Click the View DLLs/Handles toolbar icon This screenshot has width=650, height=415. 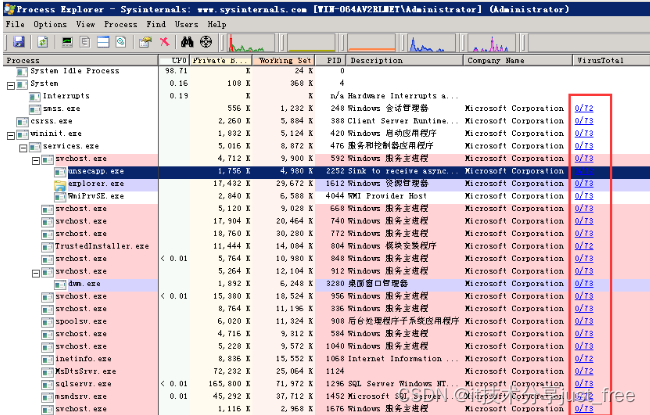[x=121, y=42]
